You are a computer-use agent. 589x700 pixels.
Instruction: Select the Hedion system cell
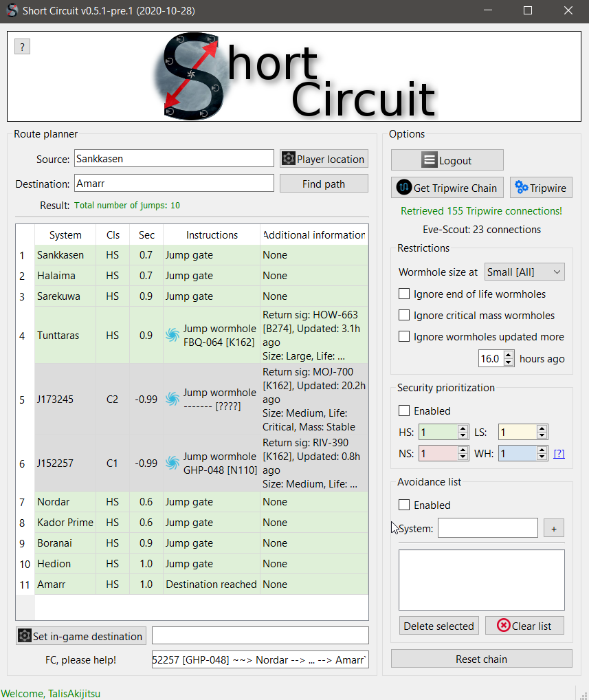point(65,563)
